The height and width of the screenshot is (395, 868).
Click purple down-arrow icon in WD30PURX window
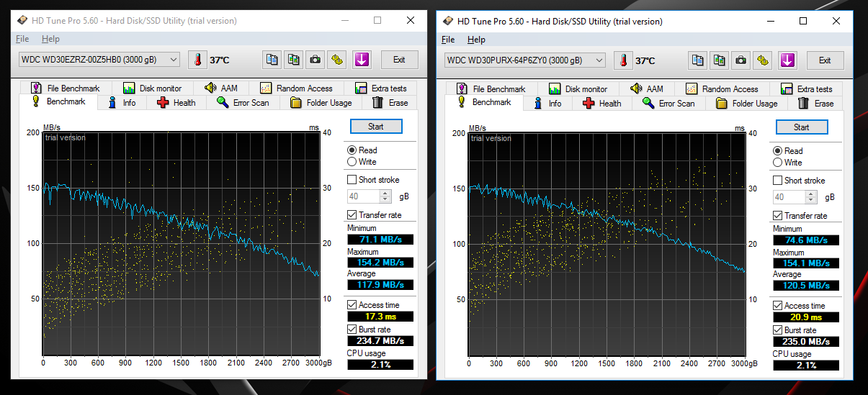coord(787,60)
